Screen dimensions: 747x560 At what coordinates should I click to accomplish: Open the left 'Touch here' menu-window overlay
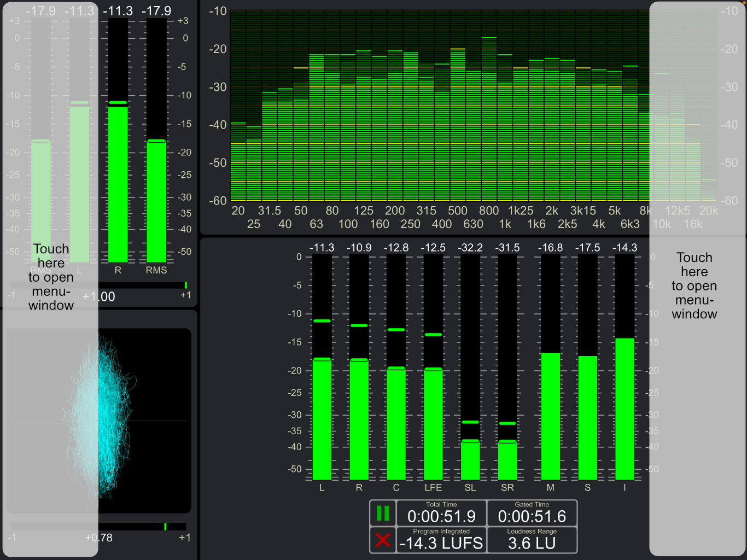click(x=51, y=279)
